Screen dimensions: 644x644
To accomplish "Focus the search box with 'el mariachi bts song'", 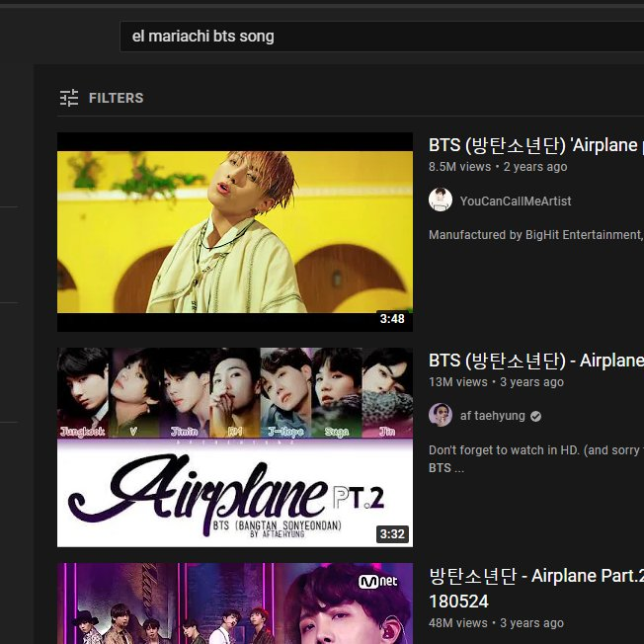I will pyautogui.click(x=382, y=37).
